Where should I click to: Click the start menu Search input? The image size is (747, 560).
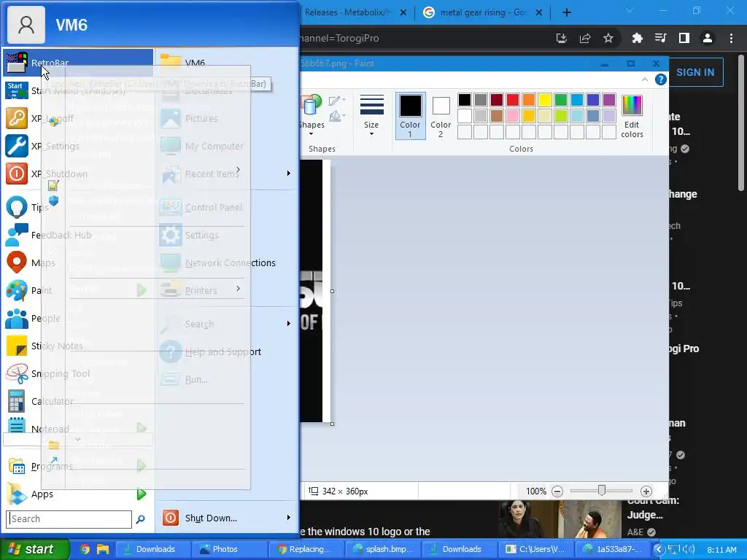(x=69, y=519)
